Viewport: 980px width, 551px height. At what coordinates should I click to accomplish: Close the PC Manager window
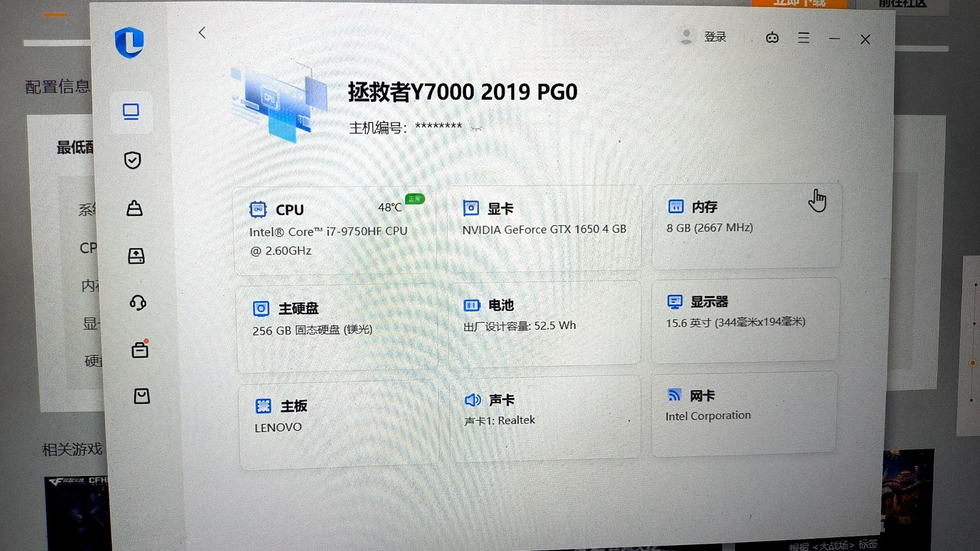[x=865, y=40]
